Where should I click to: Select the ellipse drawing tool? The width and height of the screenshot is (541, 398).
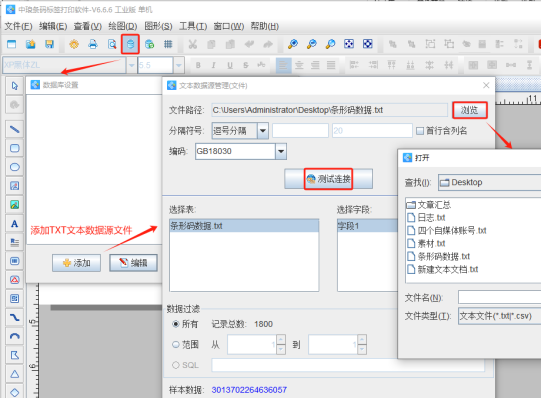tap(14, 167)
